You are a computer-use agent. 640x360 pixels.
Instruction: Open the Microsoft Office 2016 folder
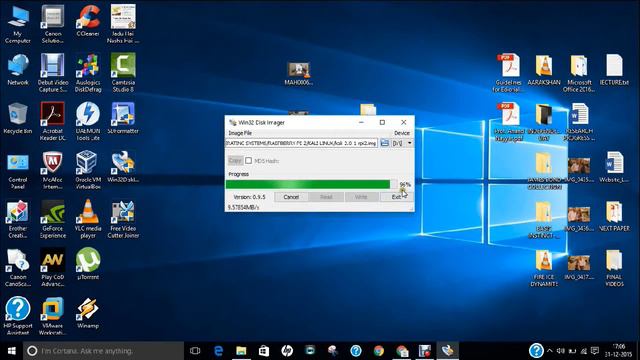coord(579,73)
